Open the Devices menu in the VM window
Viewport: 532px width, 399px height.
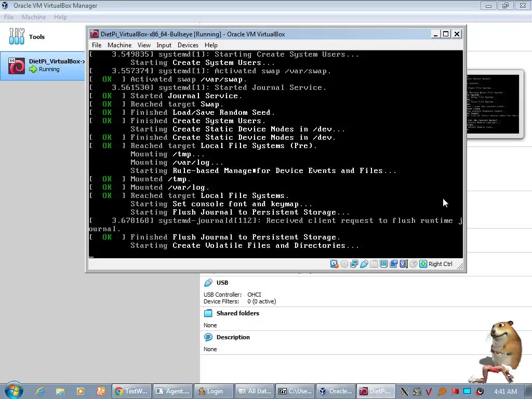188,45
